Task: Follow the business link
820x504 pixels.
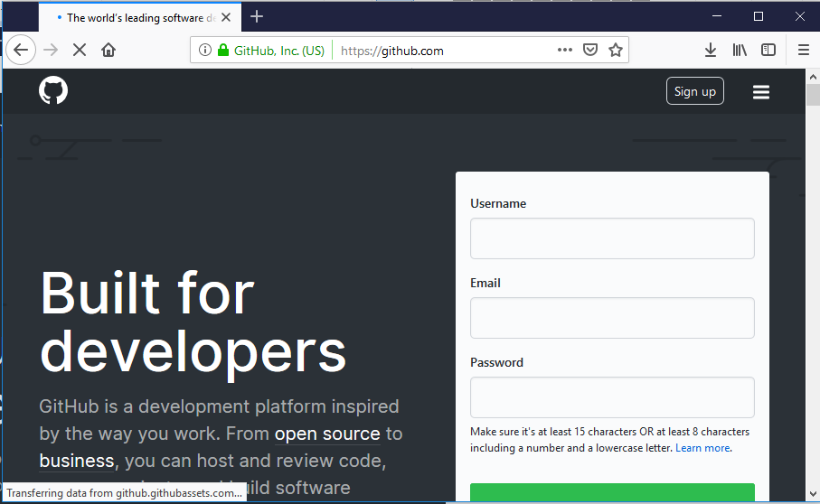Action: pyautogui.click(x=77, y=462)
